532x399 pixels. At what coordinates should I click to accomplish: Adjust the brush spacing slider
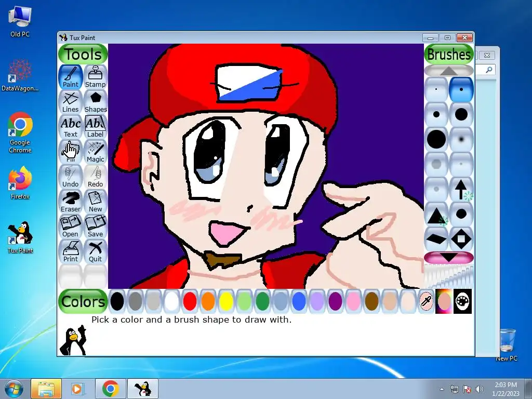[449, 276]
